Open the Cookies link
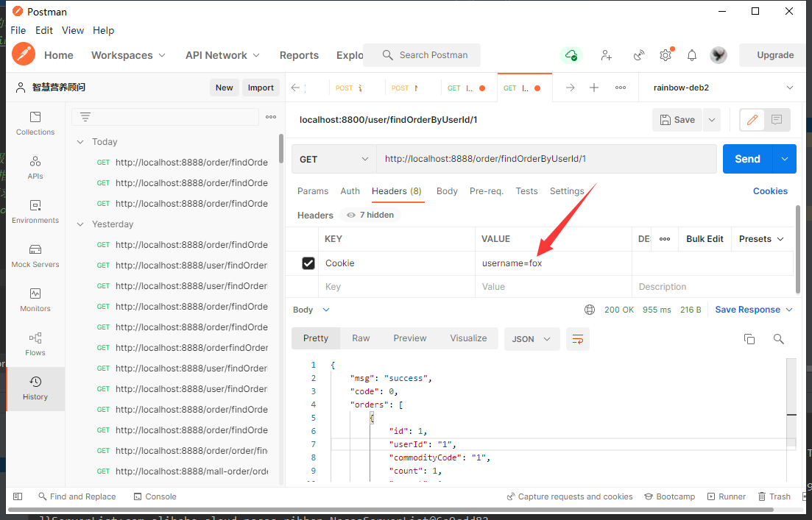Image resolution: width=812 pixels, height=520 pixels. coord(770,191)
